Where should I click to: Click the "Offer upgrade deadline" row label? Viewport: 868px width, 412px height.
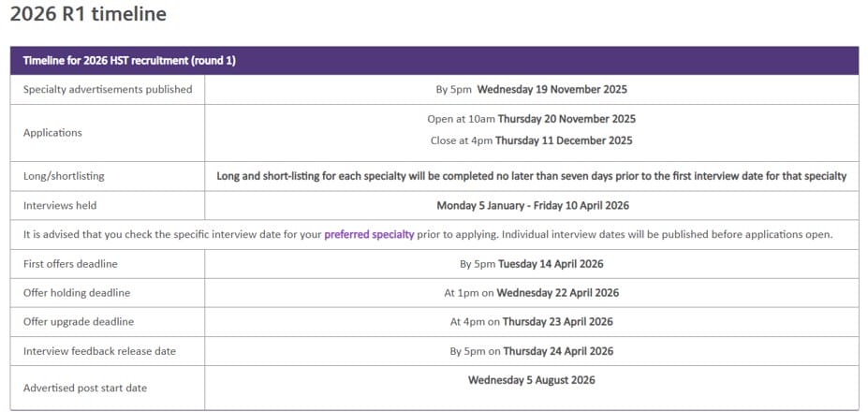pyautogui.click(x=79, y=322)
